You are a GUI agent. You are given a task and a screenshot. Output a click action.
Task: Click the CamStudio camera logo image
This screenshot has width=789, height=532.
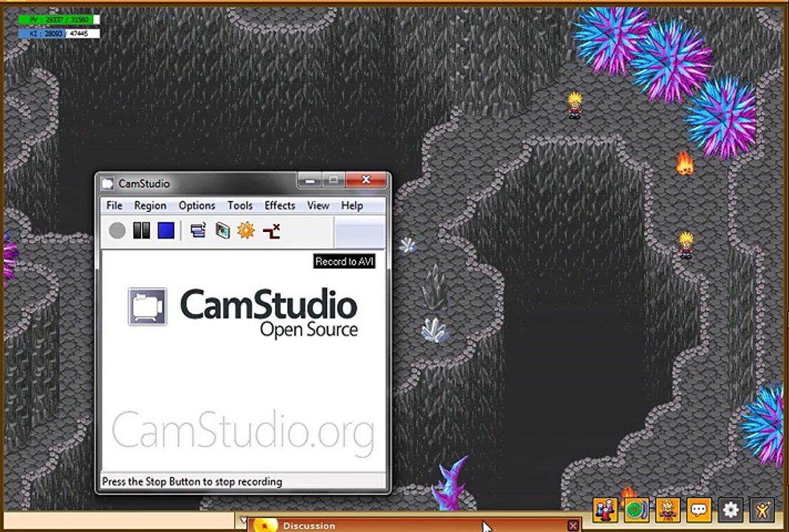[x=148, y=307]
